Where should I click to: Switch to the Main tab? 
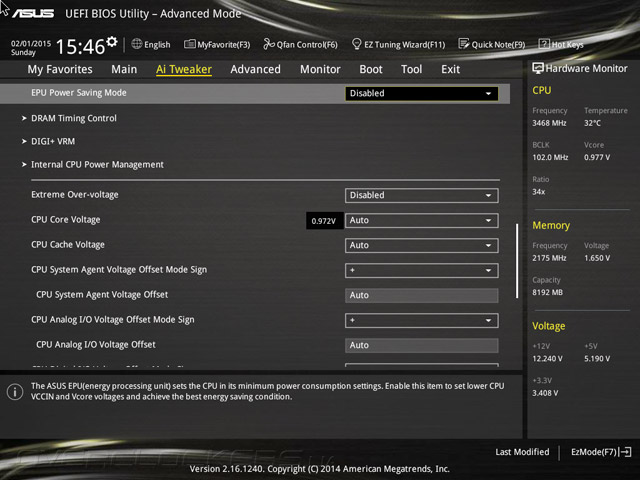click(x=124, y=69)
